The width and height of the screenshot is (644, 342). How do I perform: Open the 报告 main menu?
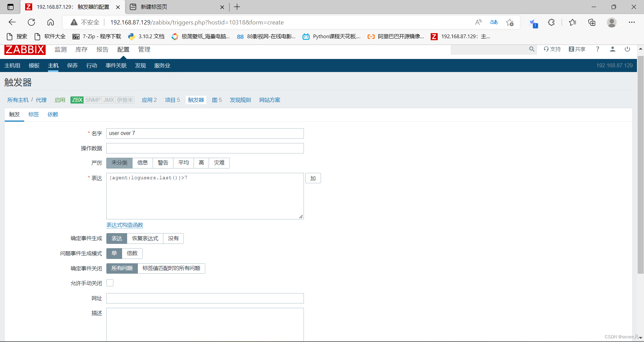tap(102, 50)
